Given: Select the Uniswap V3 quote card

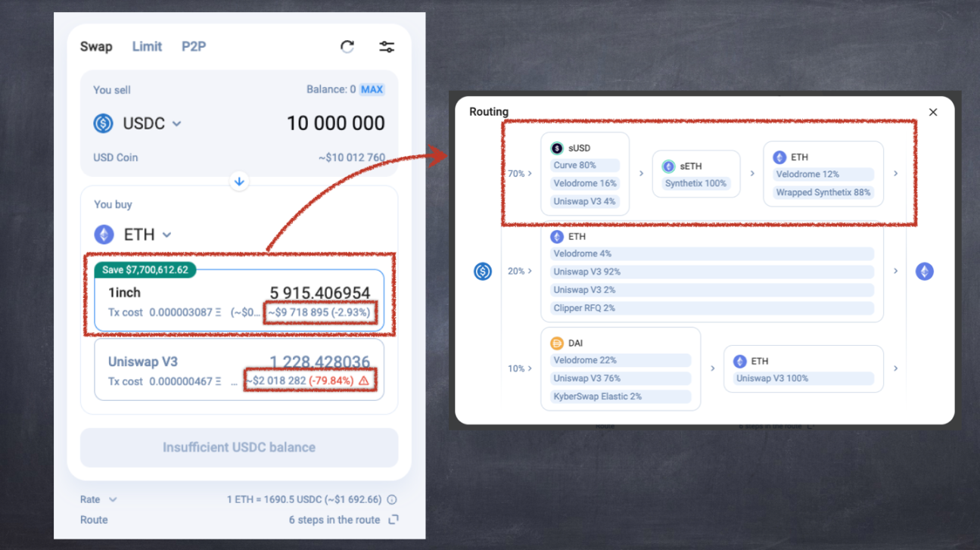Looking at the screenshot, I should [x=239, y=369].
